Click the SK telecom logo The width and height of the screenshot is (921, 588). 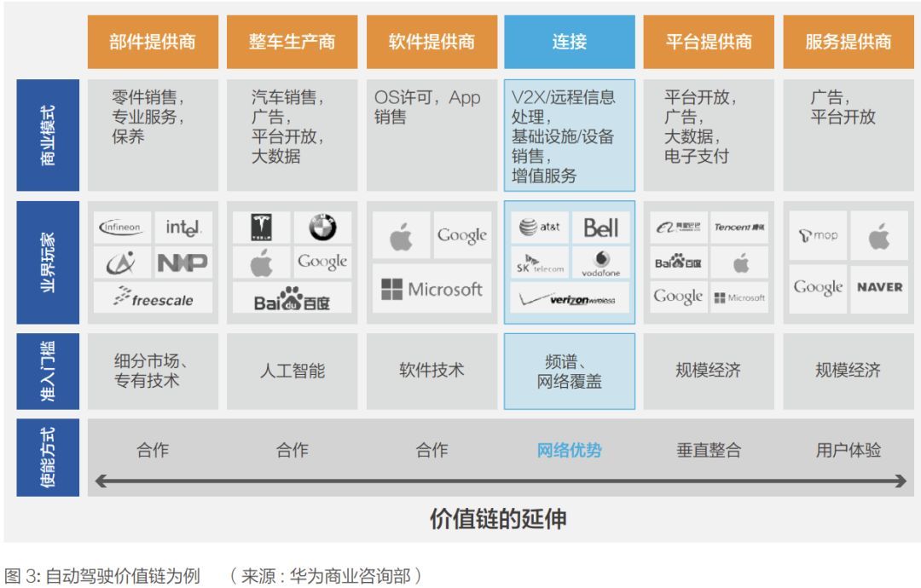pyautogui.click(x=540, y=263)
